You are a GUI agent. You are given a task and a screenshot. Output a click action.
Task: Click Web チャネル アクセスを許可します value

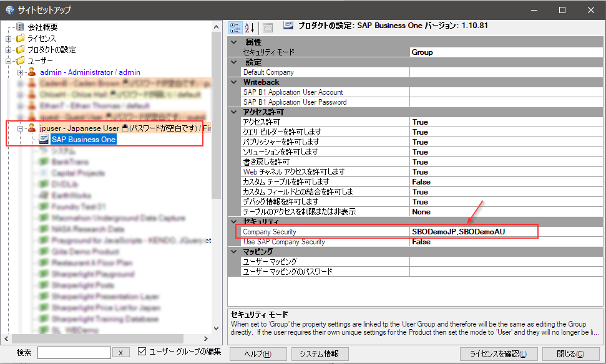click(506, 172)
